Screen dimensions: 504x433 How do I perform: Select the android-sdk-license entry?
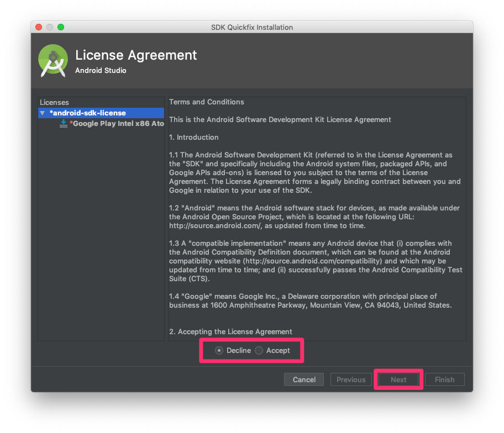click(x=101, y=113)
